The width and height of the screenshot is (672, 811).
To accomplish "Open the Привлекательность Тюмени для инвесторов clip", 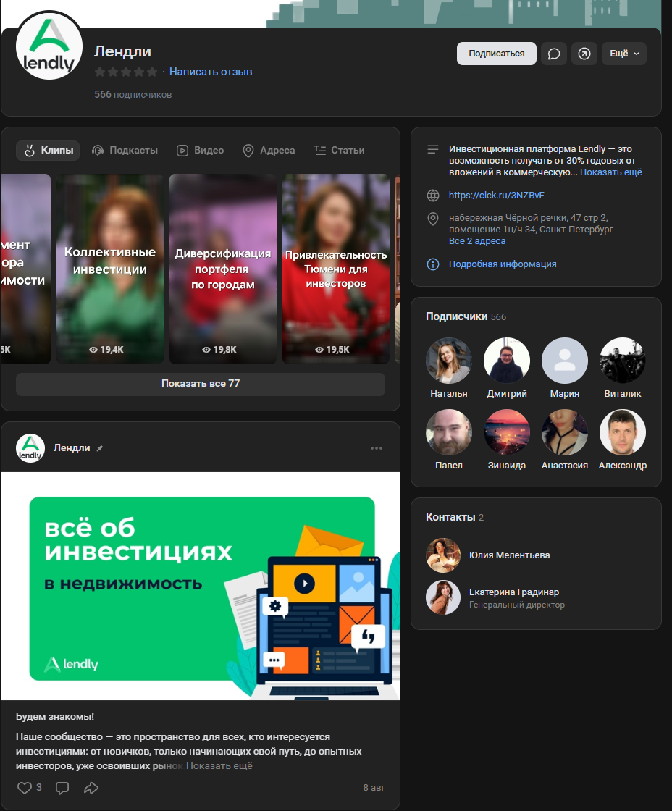I will [336, 269].
